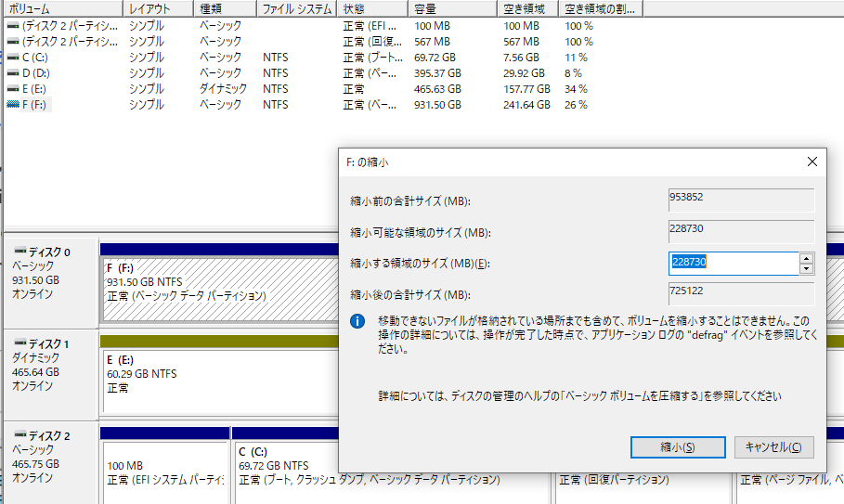
Task: Select the C (C:) volume drive icon
Action: pos(13,58)
